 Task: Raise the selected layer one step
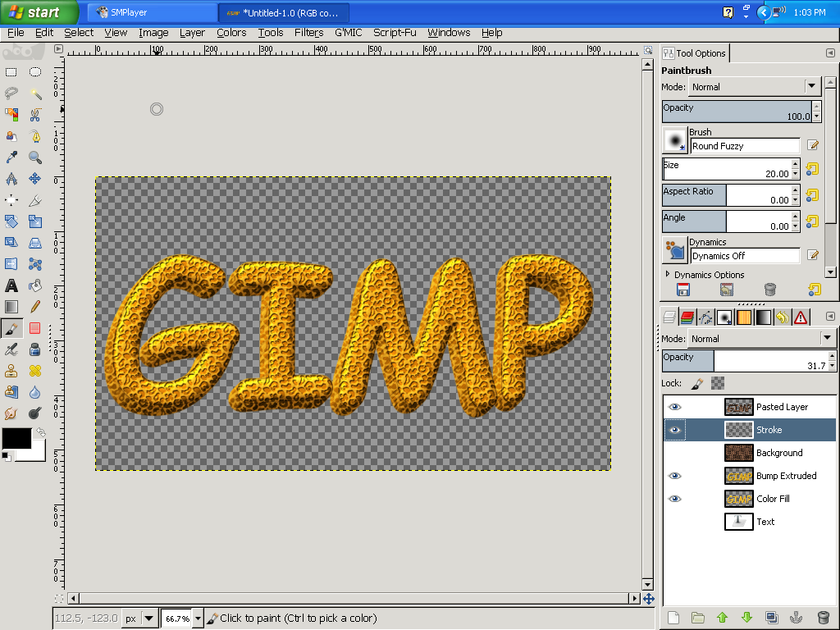click(x=722, y=618)
